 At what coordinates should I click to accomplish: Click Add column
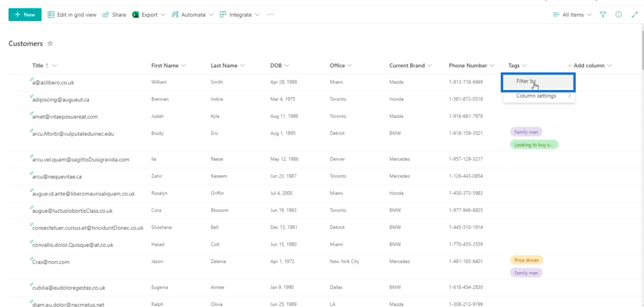coord(589,65)
